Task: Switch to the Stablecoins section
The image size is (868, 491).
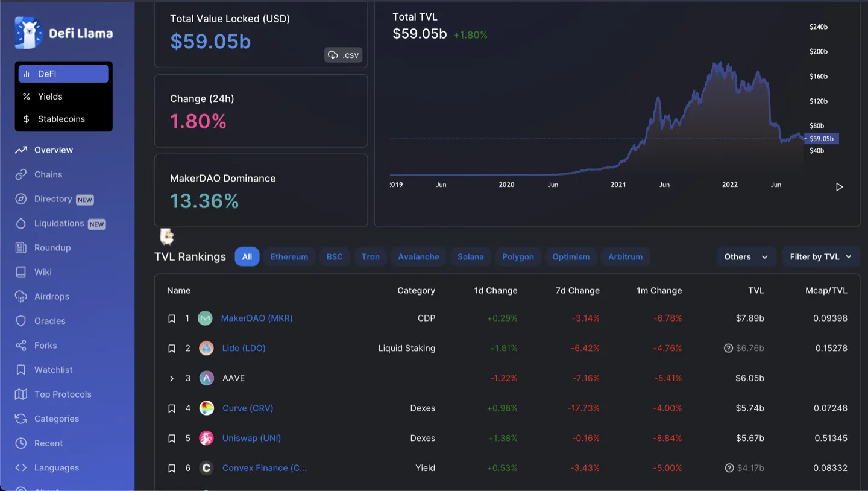Action: (64, 119)
